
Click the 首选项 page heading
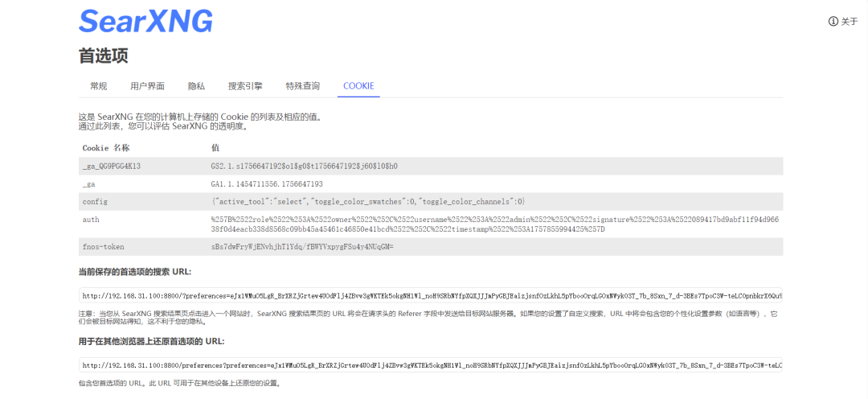tap(104, 56)
